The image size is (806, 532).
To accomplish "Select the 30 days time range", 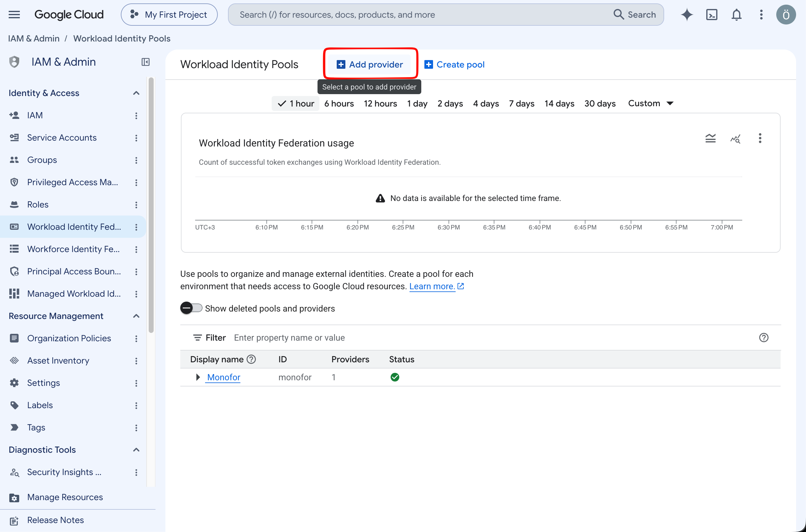I will pos(600,103).
